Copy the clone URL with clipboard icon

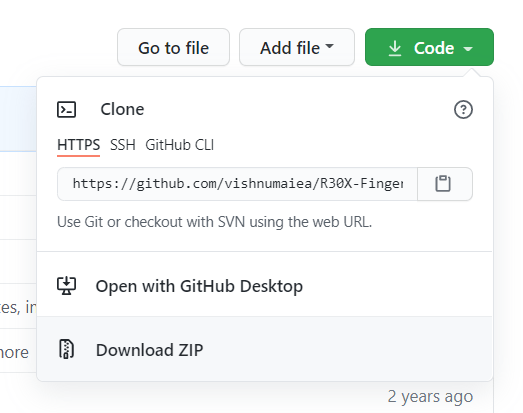pyautogui.click(x=445, y=184)
